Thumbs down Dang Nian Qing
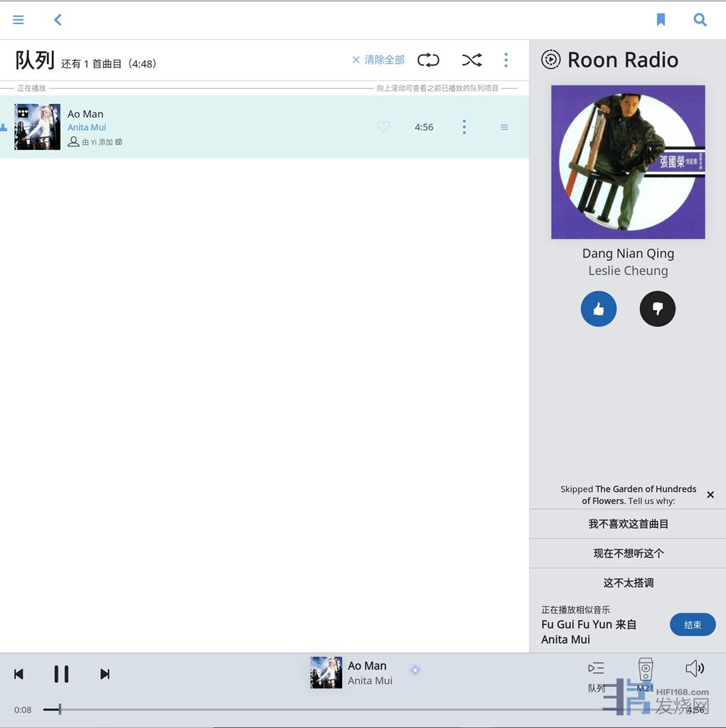This screenshot has height=728, width=726. click(x=658, y=309)
